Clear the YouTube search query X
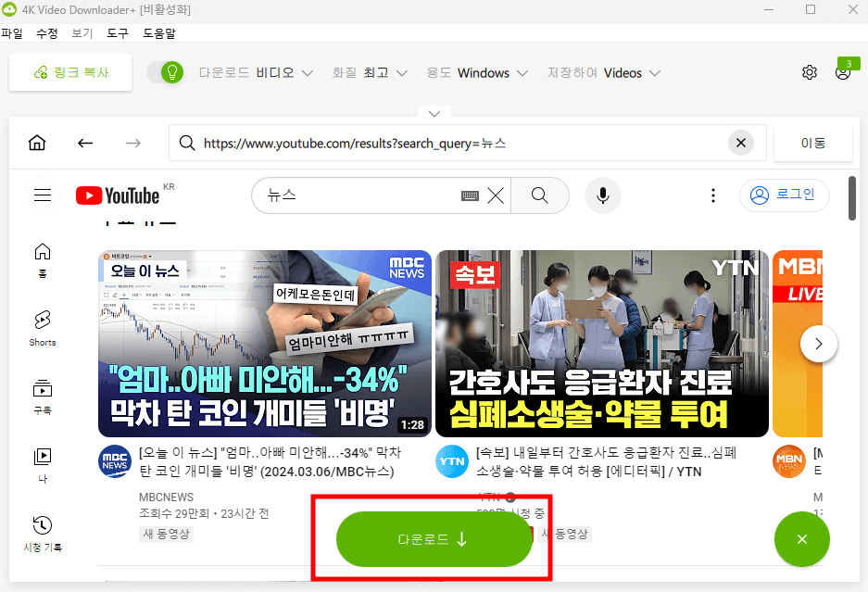Image resolution: width=868 pixels, height=592 pixels. (x=496, y=195)
